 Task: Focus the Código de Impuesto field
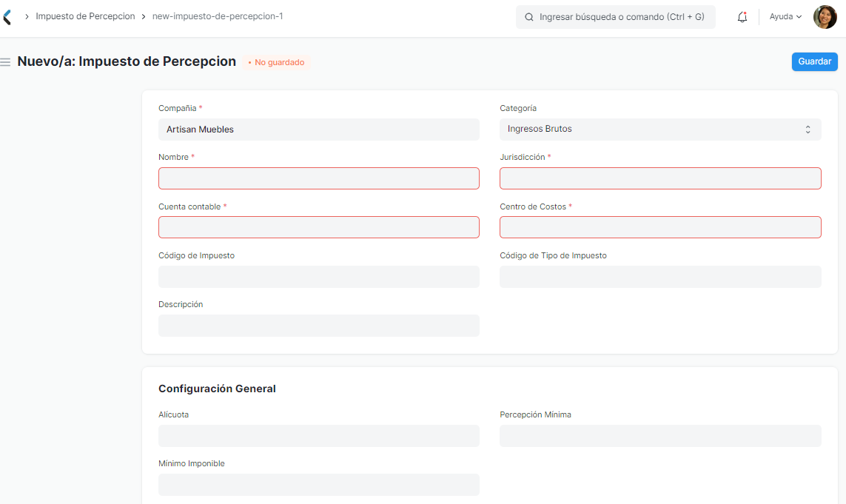pos(319,276)
